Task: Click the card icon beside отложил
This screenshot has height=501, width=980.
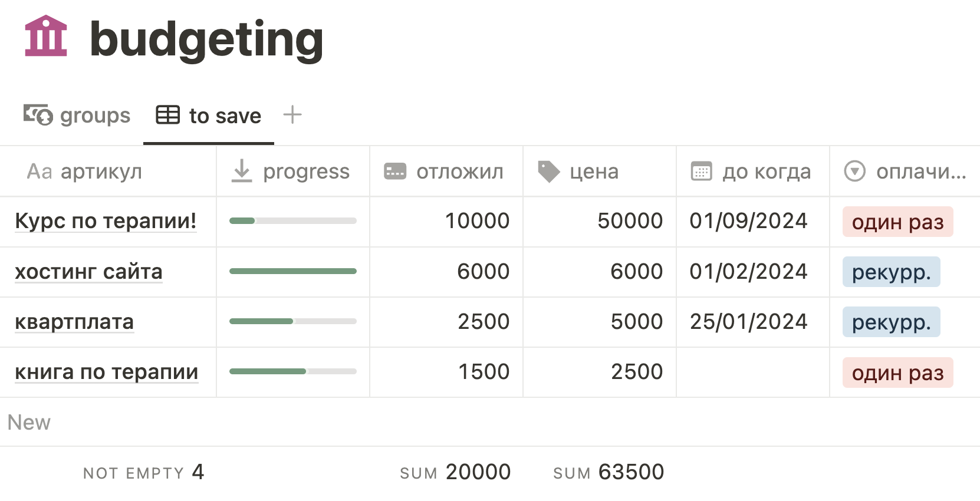Action: (x=395, y=171)
